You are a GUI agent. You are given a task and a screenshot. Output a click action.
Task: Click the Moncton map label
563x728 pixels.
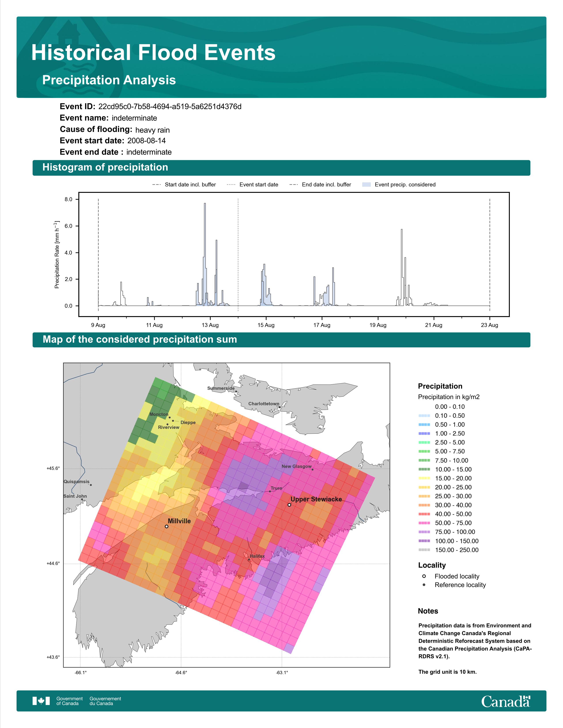(x=159, y=414)
